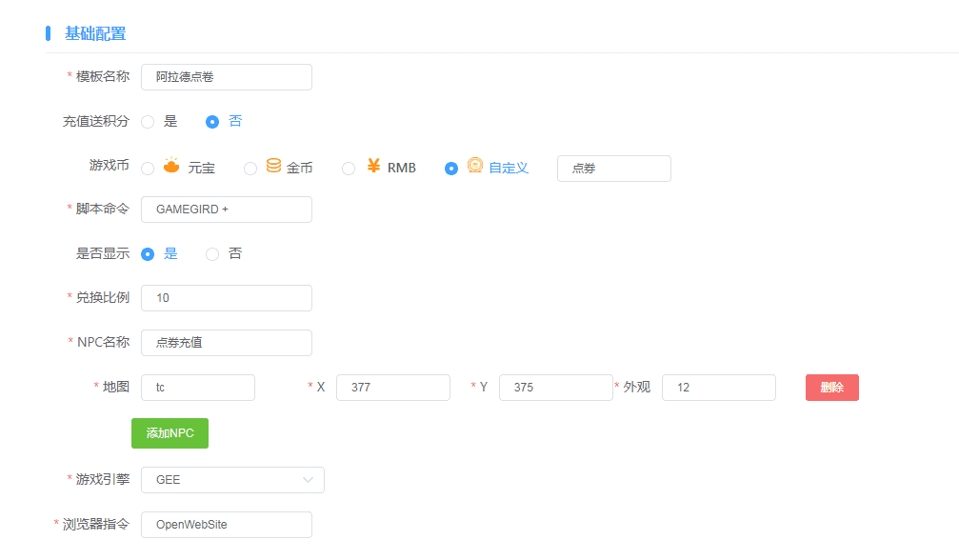This screenshot has height=560, width=959.
Task: Select 否 for 是否显示
Action: (x=212, y=254)
